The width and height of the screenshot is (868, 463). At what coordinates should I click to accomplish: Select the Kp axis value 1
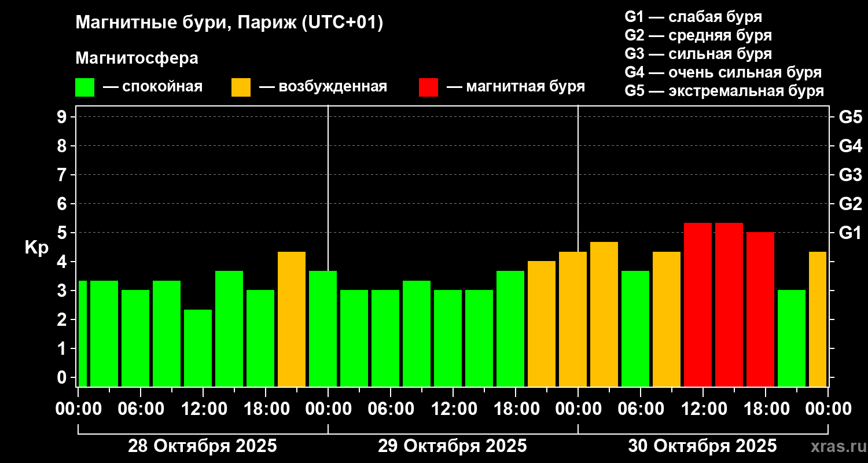pyautogui.click(x=63, y=348)
